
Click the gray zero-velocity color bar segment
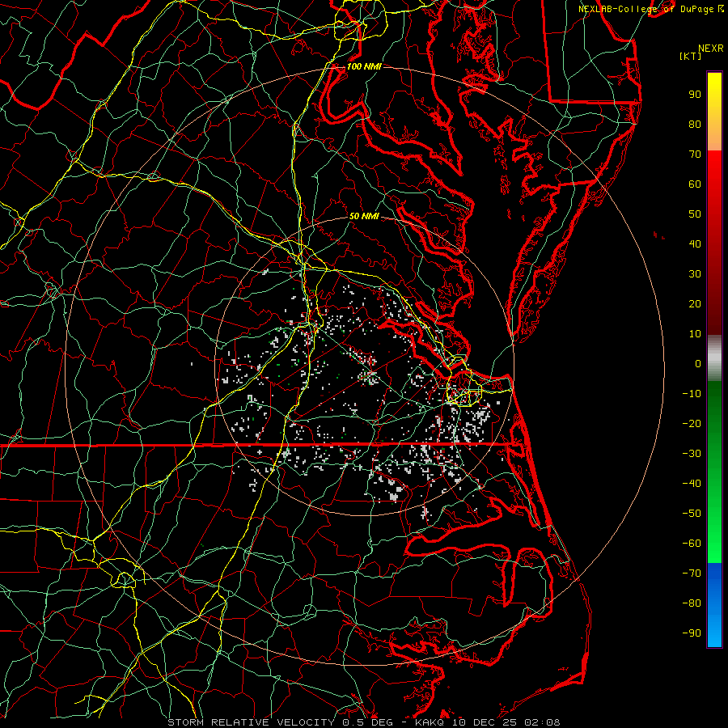coord(714,358)
